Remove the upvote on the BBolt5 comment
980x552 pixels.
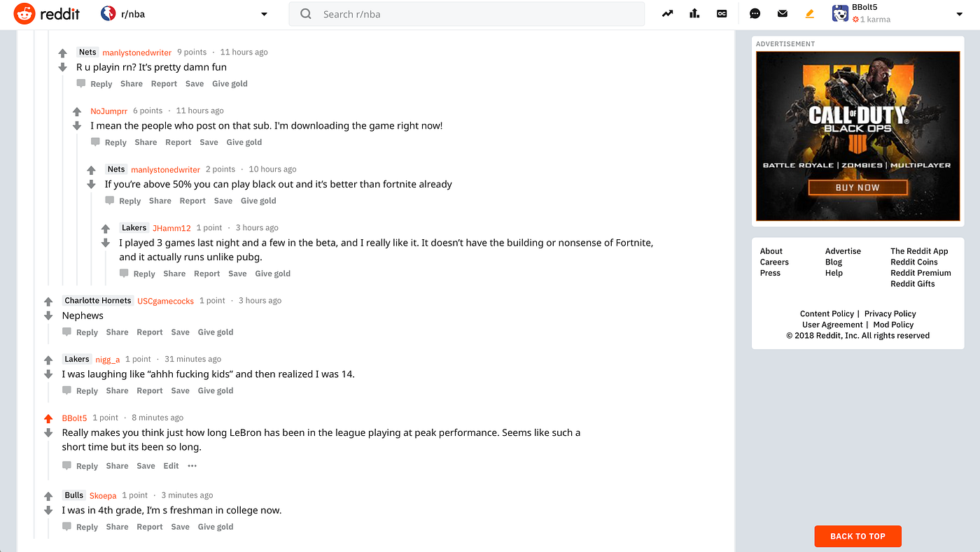coord(48,418)
